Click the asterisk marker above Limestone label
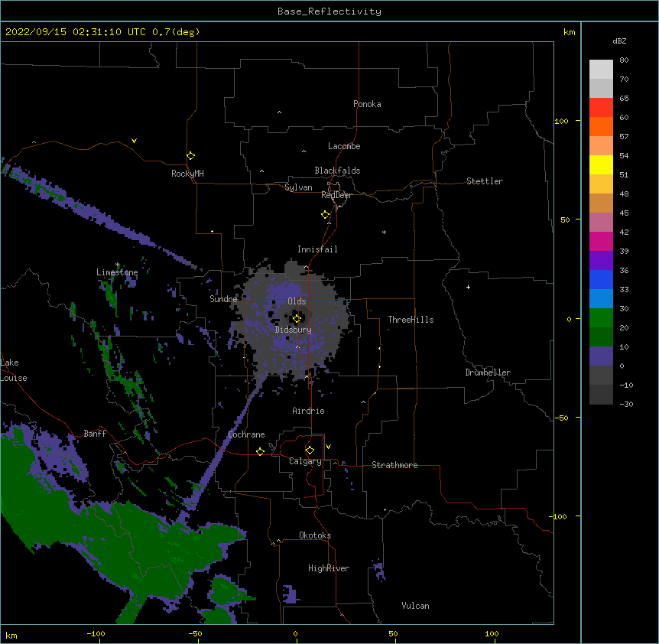Viewport: 659px width, 644px height. 118,265
